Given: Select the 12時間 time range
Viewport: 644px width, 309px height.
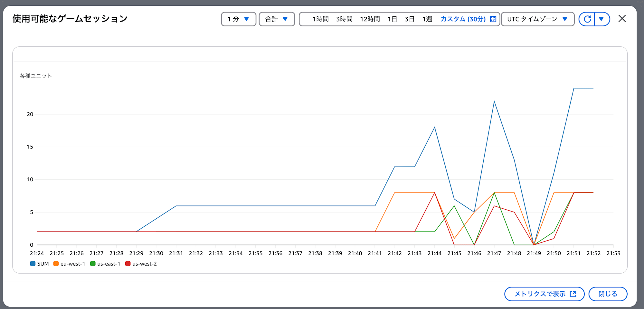Looking at the screenshot, I should tap(370, 19).
